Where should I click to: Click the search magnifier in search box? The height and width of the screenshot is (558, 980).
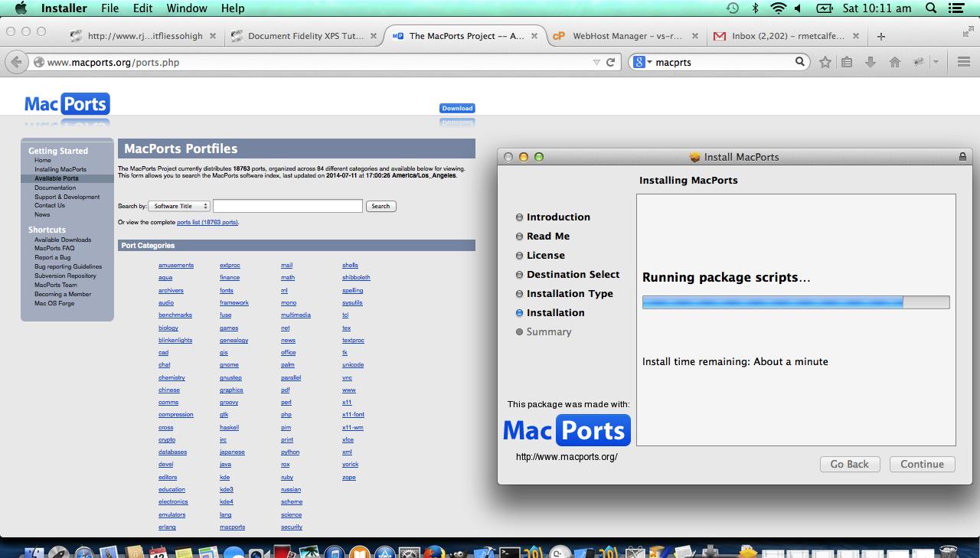[799, 62]
